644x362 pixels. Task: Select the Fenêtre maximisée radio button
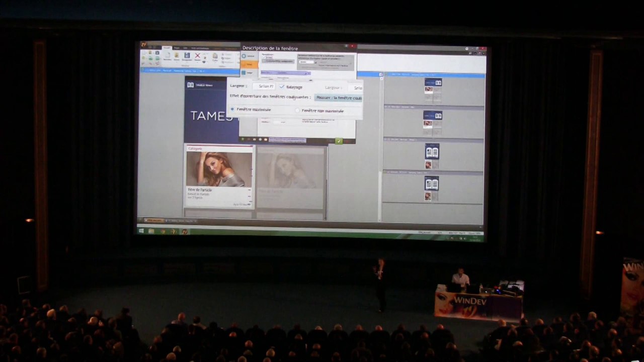pyautogui.click(x=232, y=109)
